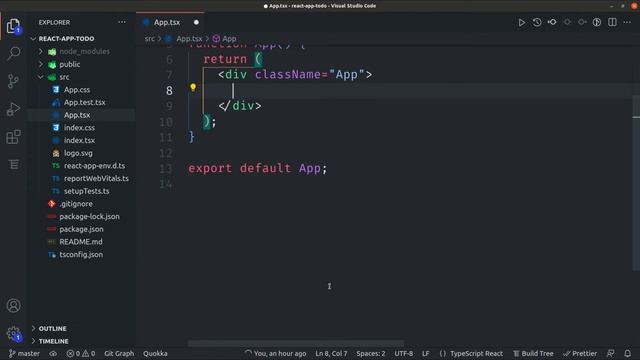
Task: Click the lightbulb code action on line 8
Action: [x=193, y=87]
